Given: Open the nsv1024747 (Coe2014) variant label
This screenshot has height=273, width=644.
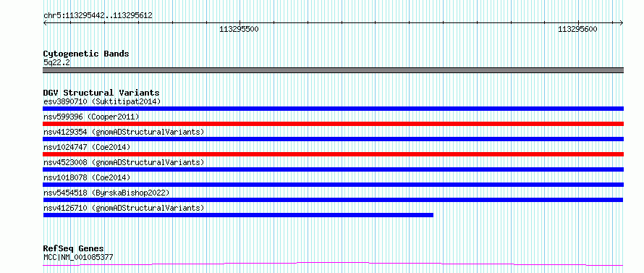Looking at the screenshot, I should click(x=87, y=147).
